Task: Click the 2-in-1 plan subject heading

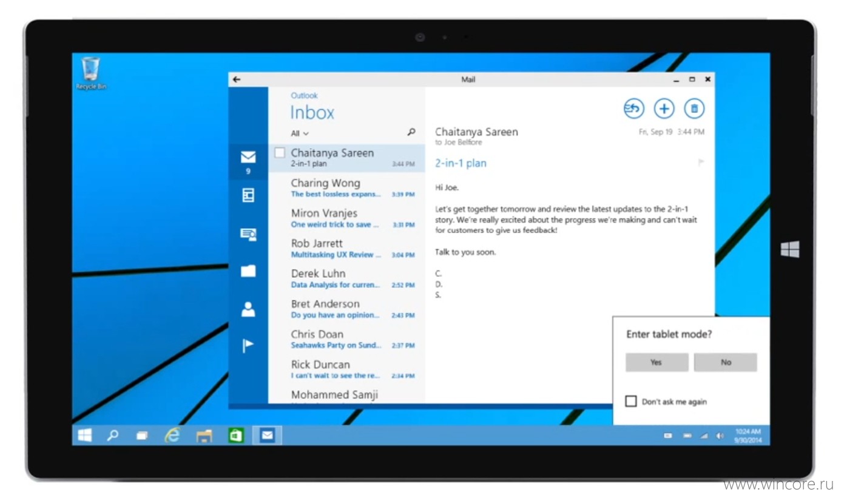Action: pos(461,163)
